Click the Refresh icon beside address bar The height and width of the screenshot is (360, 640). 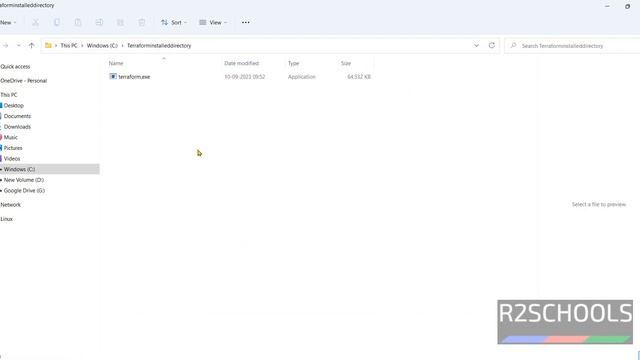pyautogui.click(x=491, y=45)
